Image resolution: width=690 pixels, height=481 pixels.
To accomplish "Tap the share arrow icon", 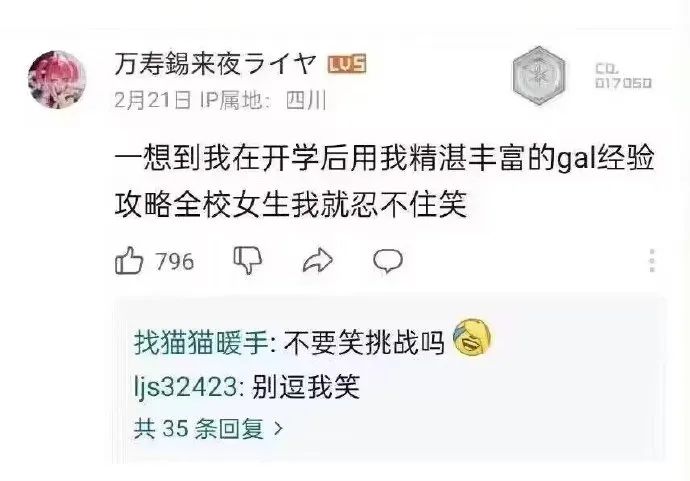I will click(318, 261).
